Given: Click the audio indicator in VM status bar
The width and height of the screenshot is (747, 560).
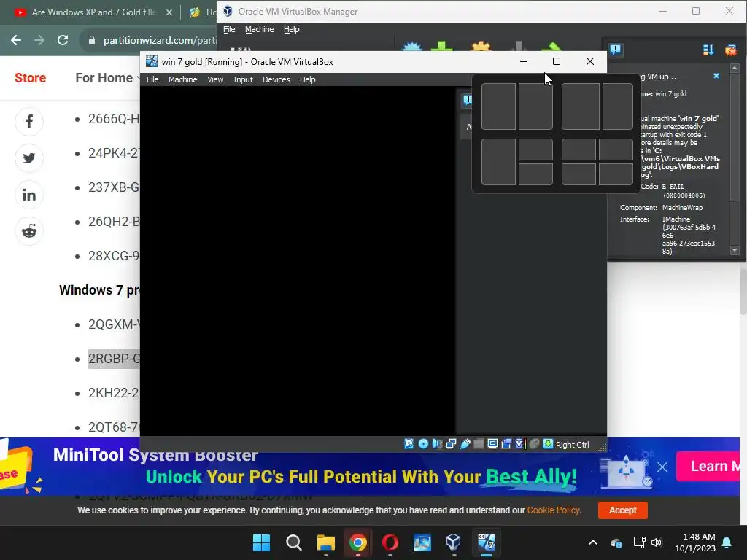Looking at the screenshot, I should (x=437, y=444).
